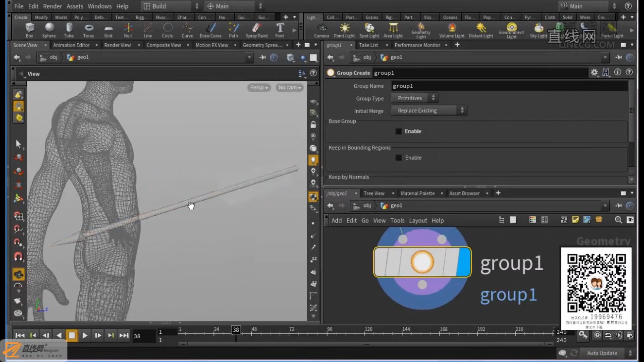Create a Camera from lights shelf

click(x=322, y=30)
